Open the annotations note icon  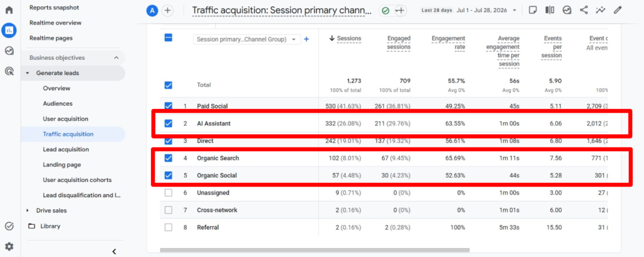[533, 10]
